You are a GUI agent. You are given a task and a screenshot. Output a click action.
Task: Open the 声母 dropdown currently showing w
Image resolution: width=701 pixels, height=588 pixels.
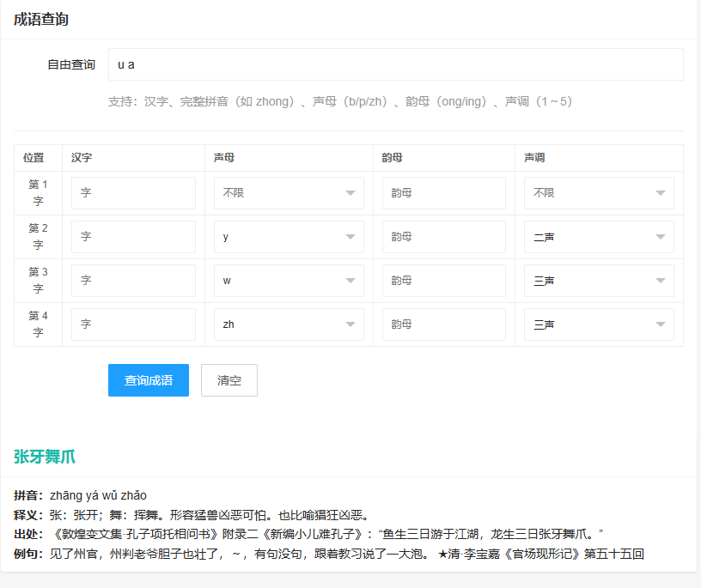click(289, 280)
